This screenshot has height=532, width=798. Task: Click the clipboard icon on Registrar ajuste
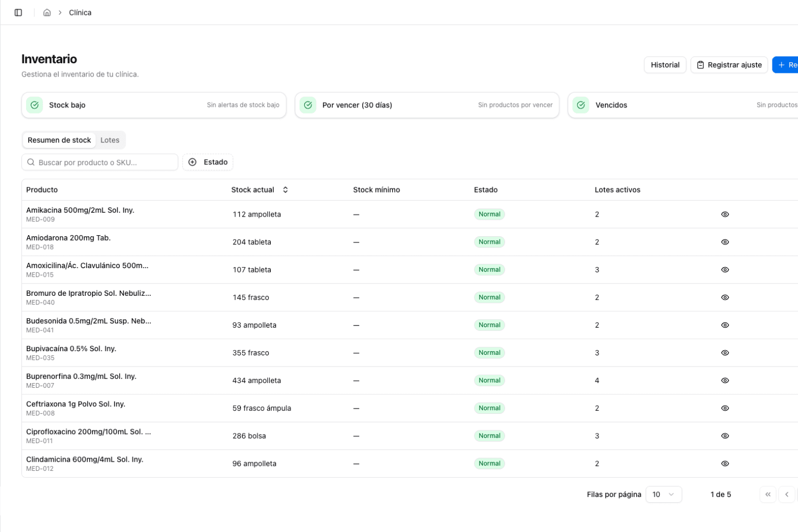pos(700,64)
